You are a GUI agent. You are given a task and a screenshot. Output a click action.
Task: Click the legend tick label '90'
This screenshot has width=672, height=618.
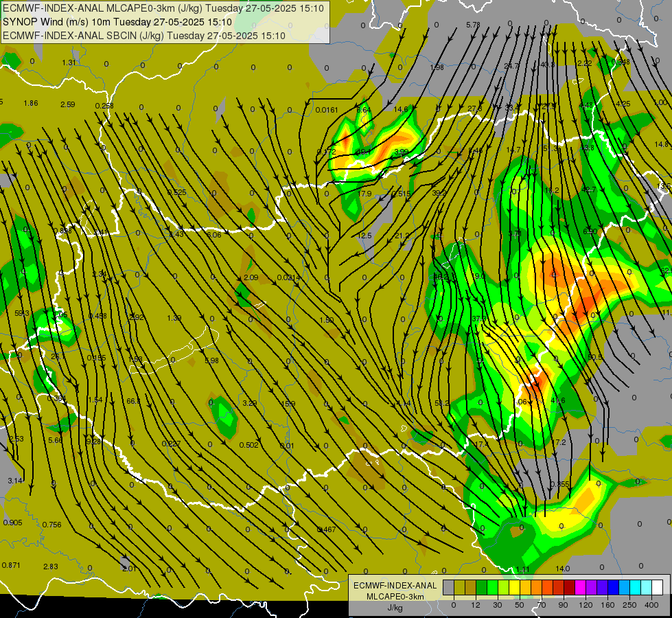coord(563,605)
